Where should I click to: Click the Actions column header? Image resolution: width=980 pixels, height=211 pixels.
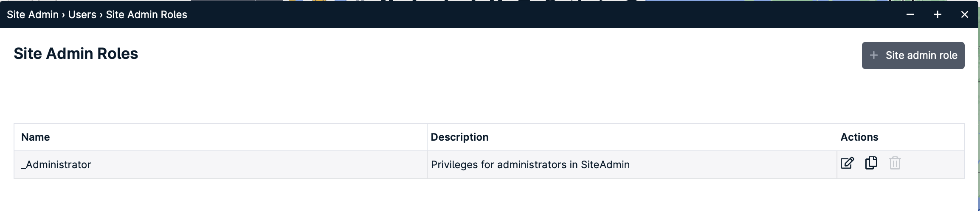click(x=859, y=137)
